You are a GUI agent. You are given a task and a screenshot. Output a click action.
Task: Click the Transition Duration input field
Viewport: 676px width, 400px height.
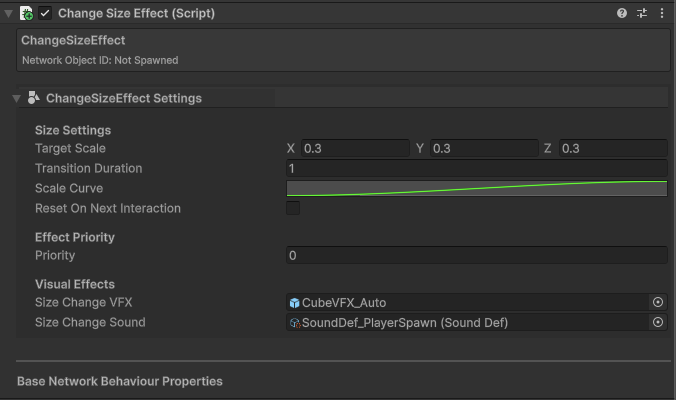[x=476, y=168]
